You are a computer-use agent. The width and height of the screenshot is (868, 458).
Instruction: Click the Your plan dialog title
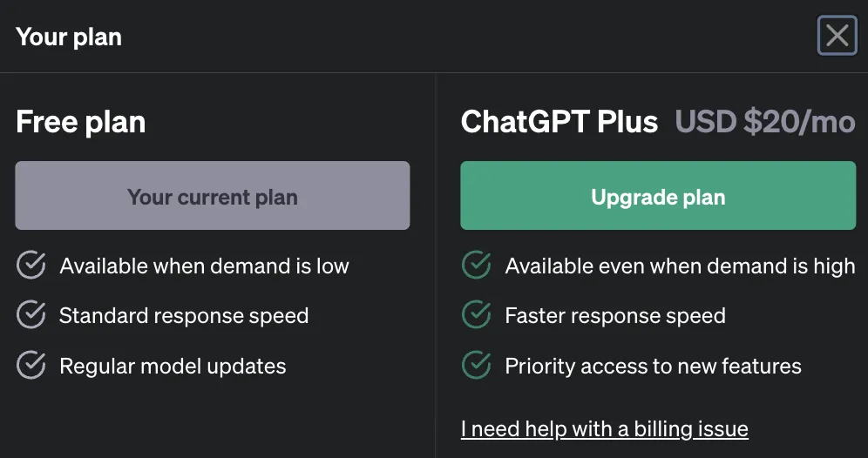coord(69,37)
